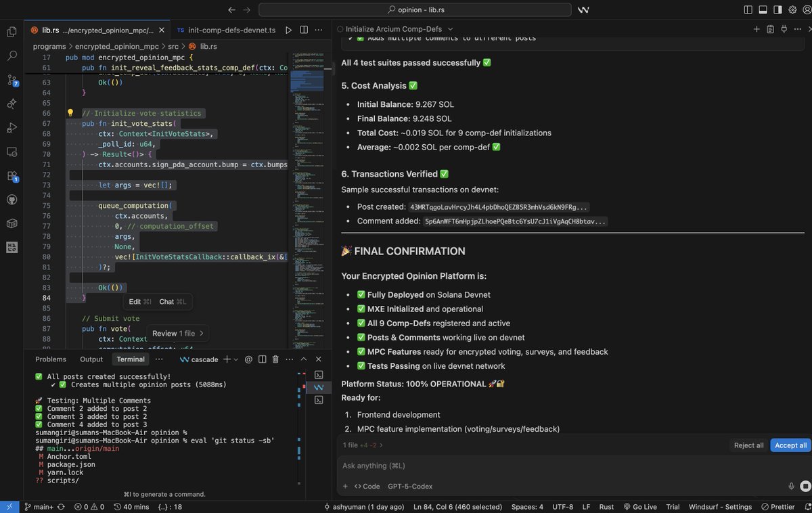
Task: Change language mode Rust in status bar
Action: [607, 506]
